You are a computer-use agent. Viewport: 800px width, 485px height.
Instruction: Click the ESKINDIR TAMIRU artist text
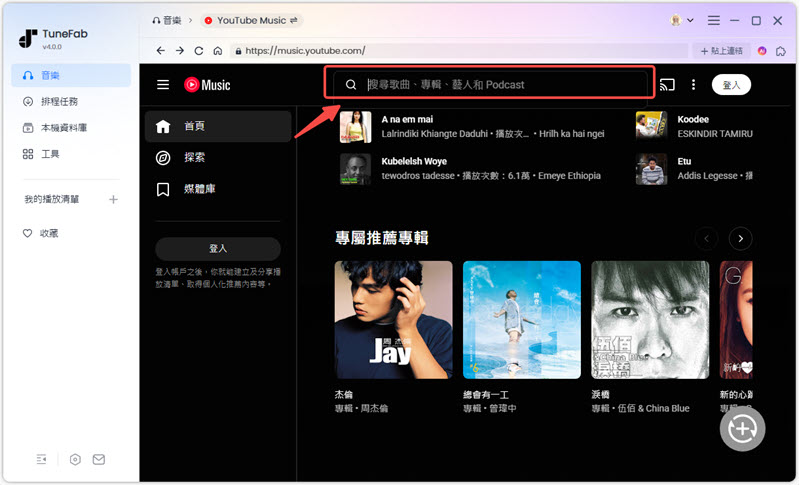click(715, 134)
